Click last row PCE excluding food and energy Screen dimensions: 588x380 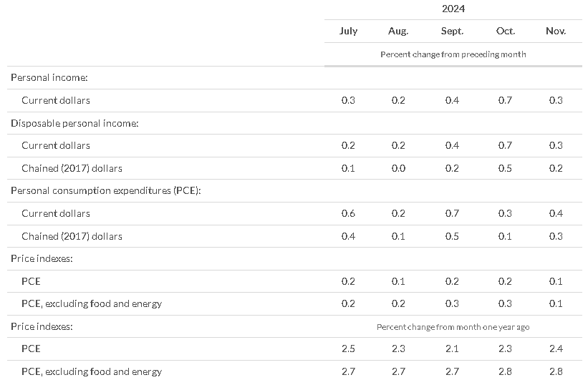click(x=92, y=371)
